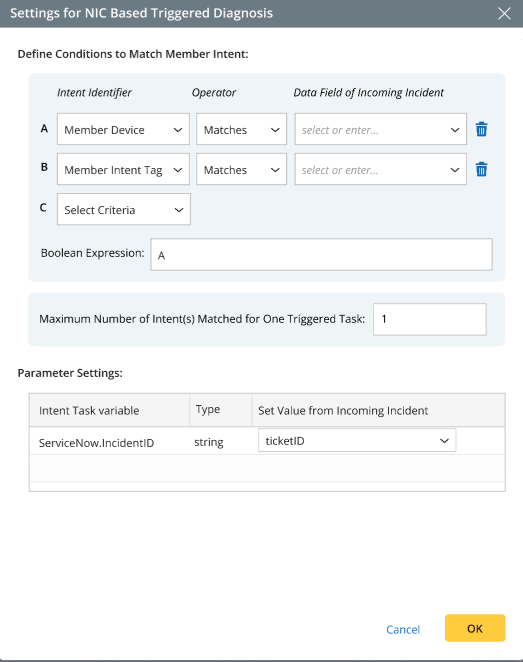
Task: Open the Member Intent Tag dropdown
Action: pos(123,169)
